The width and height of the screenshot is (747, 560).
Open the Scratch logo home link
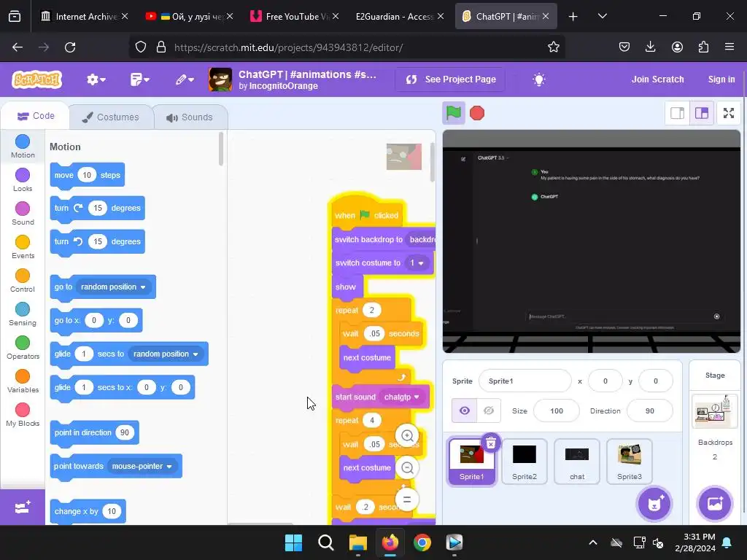tap(36, 79)
